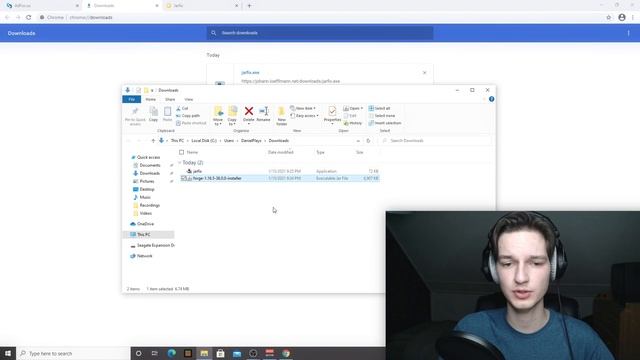Click Copy path in ribbon

click(188, 116)
